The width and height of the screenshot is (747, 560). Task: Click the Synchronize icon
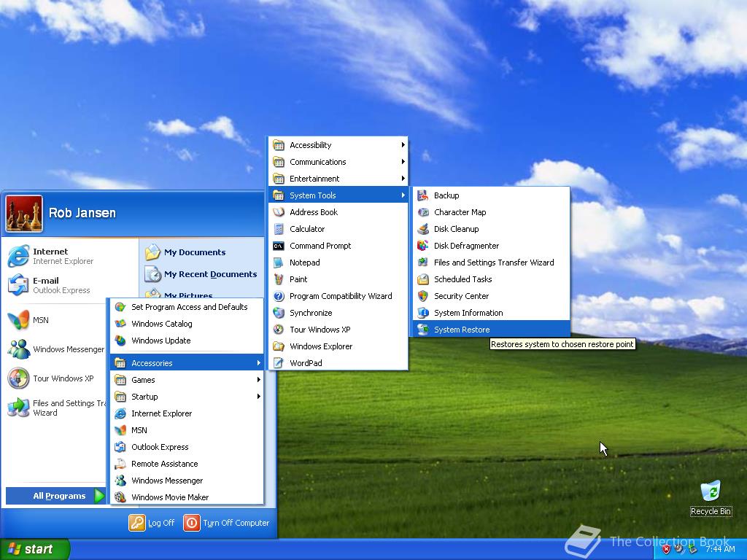[278, 313]
